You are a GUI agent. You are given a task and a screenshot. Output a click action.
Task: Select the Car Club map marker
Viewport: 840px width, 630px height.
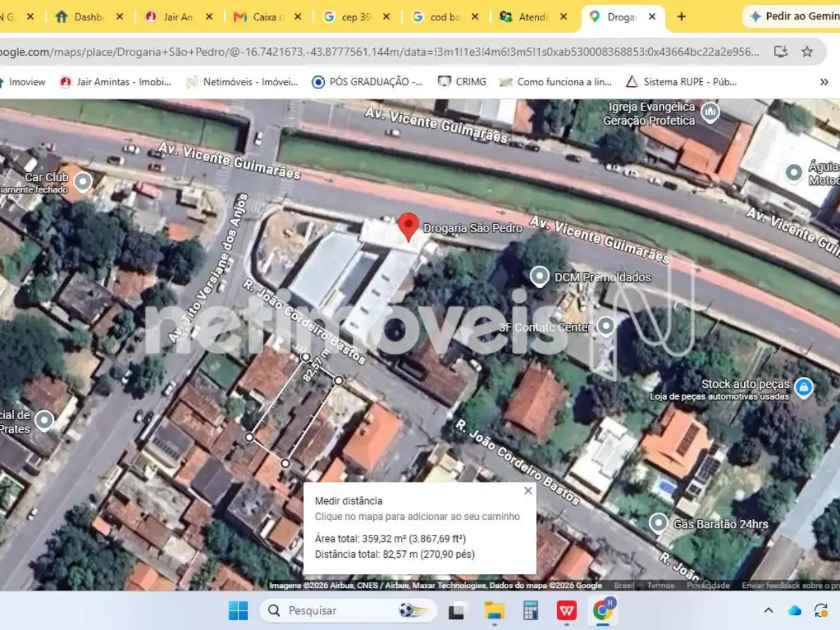coord(83,183)
